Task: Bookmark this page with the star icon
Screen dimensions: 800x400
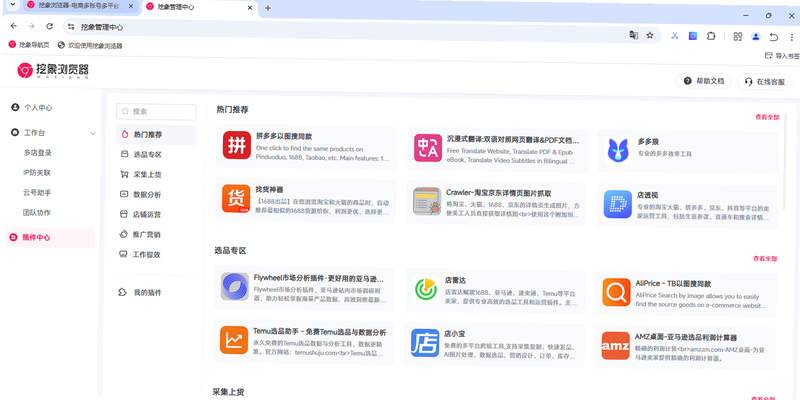Action: pos(649,35)
